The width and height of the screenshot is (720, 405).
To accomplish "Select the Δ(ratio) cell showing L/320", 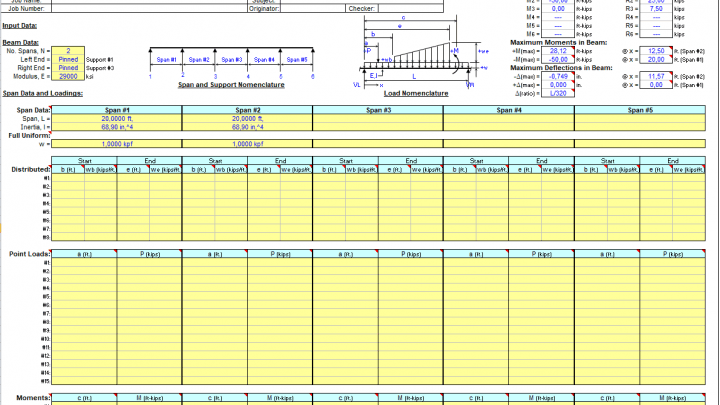I will click(x=558, y=93).
